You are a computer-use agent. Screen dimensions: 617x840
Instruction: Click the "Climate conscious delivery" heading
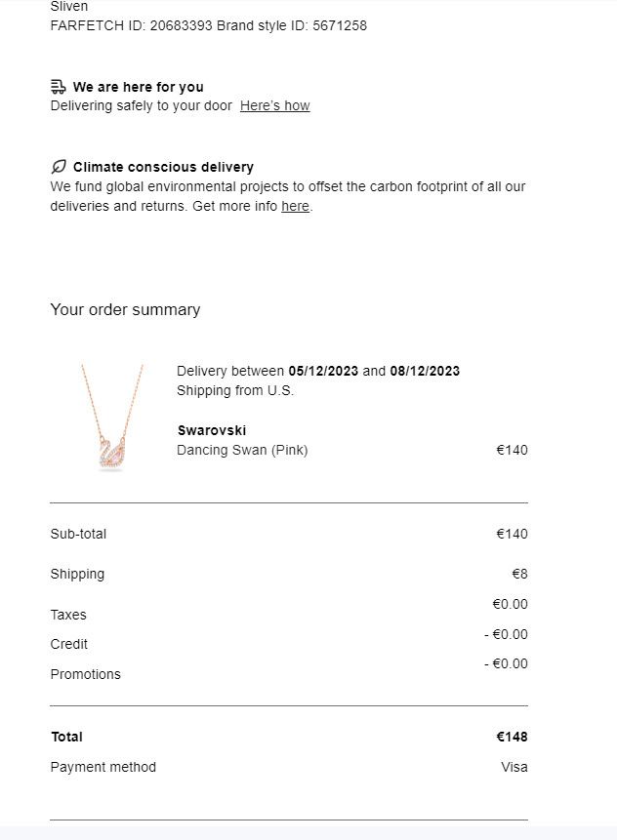tap(163, 167)
